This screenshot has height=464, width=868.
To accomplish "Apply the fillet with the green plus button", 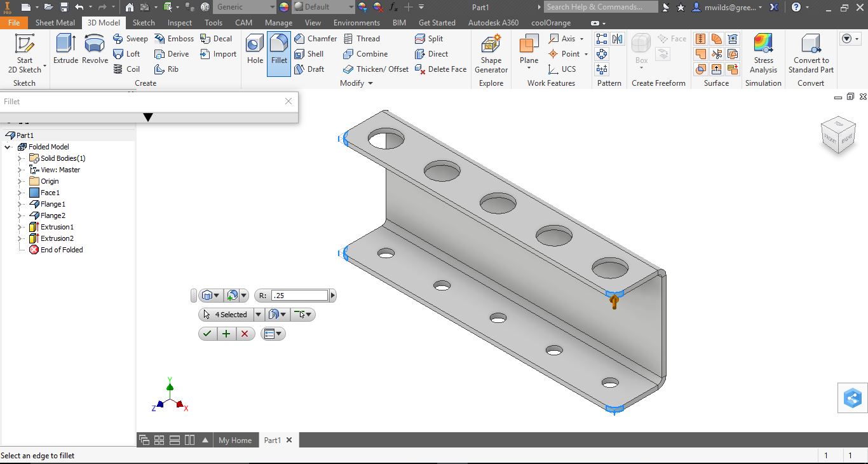I will [226, 334].
